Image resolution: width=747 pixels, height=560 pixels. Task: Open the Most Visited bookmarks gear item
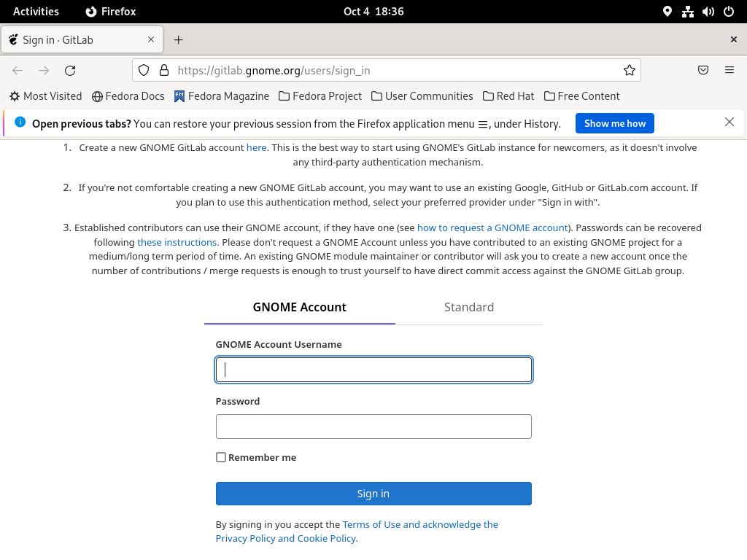point(46,96)
